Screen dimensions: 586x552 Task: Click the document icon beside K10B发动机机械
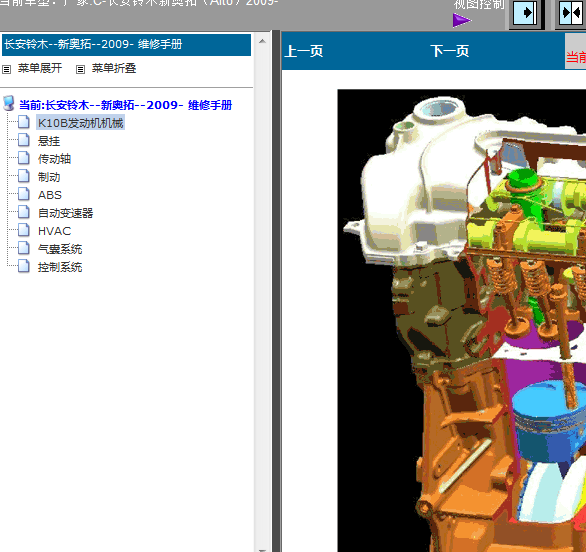tap(24, 122)
